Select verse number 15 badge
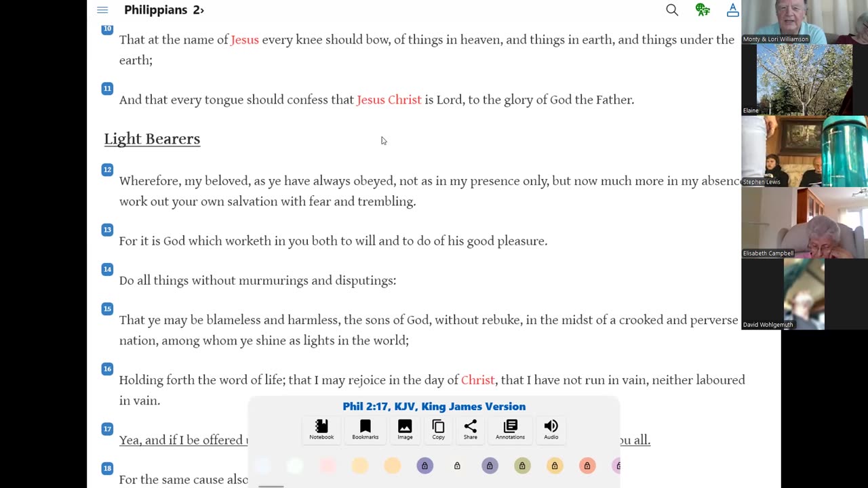 (107, 308)
